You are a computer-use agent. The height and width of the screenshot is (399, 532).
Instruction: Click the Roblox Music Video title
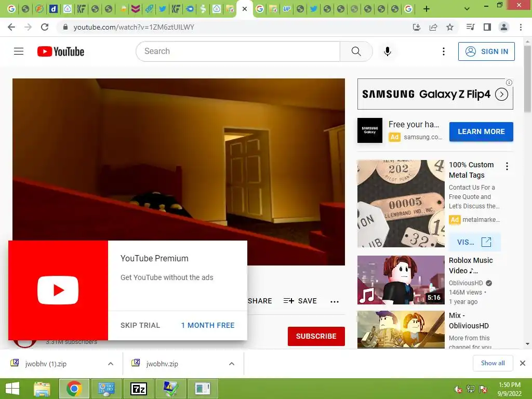click(x=471, y=265)
